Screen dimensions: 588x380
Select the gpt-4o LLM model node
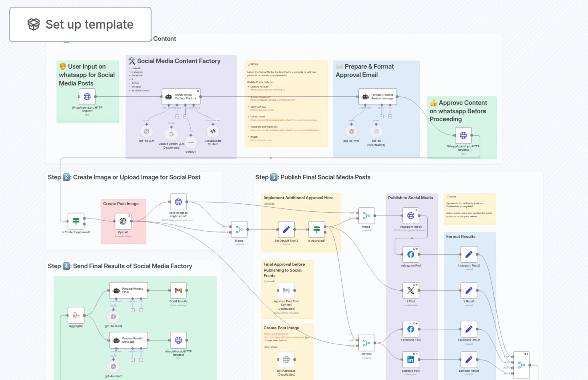point(146,132)
